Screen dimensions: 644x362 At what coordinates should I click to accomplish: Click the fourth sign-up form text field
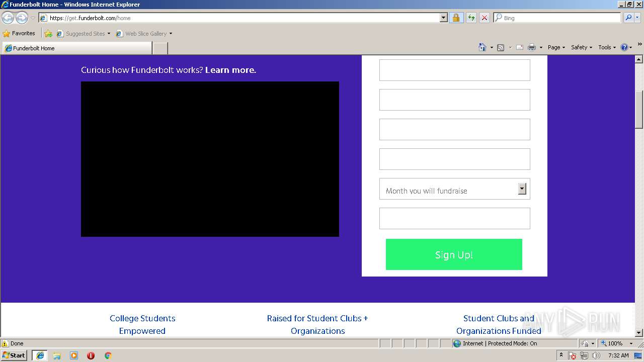[x=454, y=159]
